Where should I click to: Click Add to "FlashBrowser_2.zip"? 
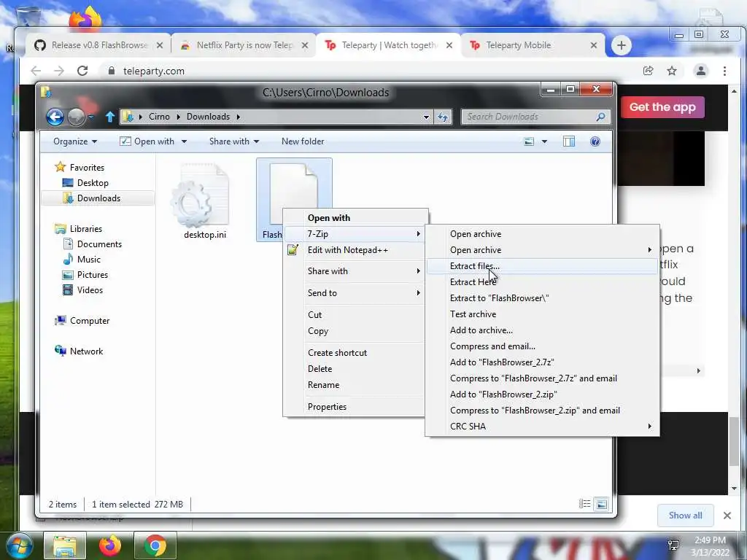tap(542, 394)
